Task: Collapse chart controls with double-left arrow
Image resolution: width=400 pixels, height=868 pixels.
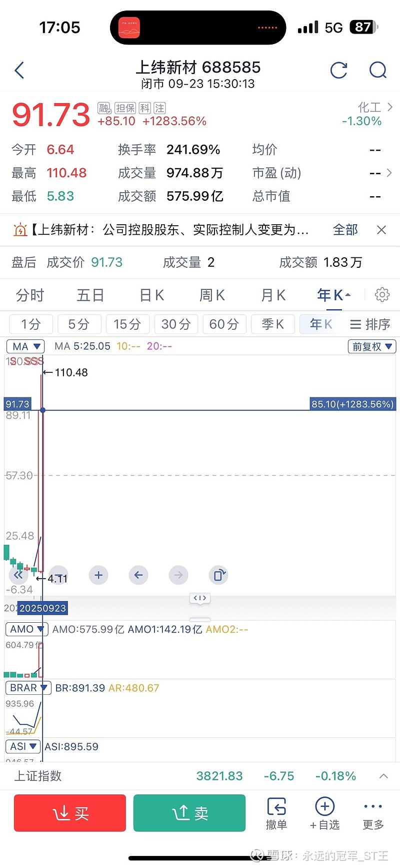Action: [x=18, y=575]
